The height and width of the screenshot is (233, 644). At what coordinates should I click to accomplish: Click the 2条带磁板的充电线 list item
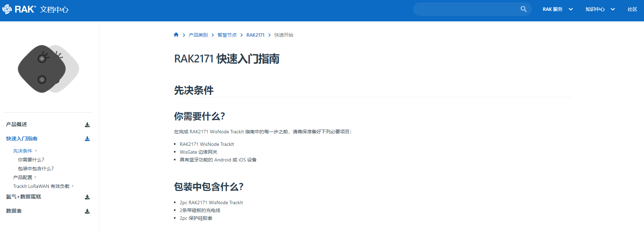200,210
